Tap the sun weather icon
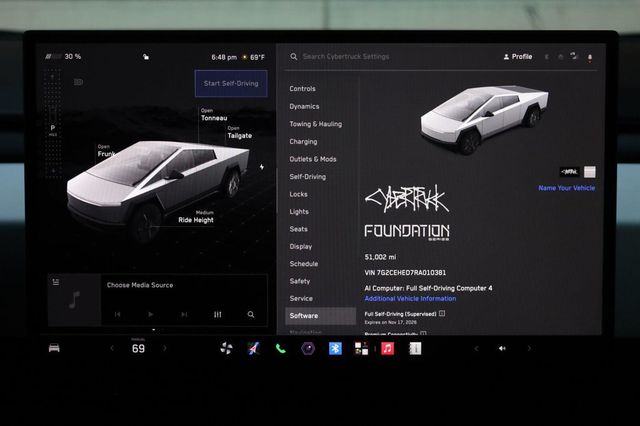 (x=244, y=57)
